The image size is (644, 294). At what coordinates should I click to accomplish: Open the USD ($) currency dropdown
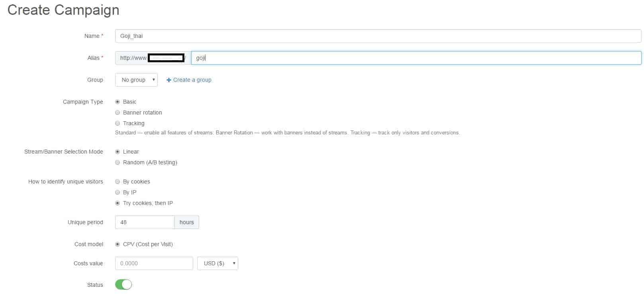click(x=217, y=263)
